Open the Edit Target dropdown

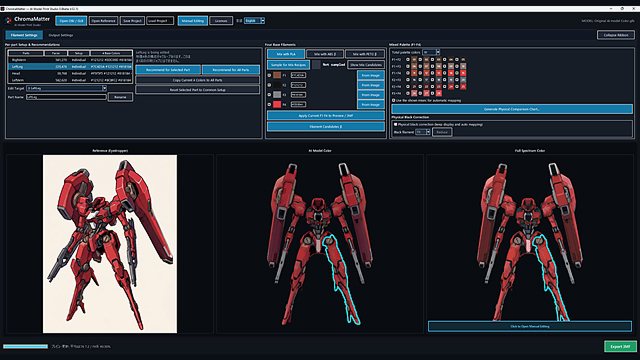[67, 88]
